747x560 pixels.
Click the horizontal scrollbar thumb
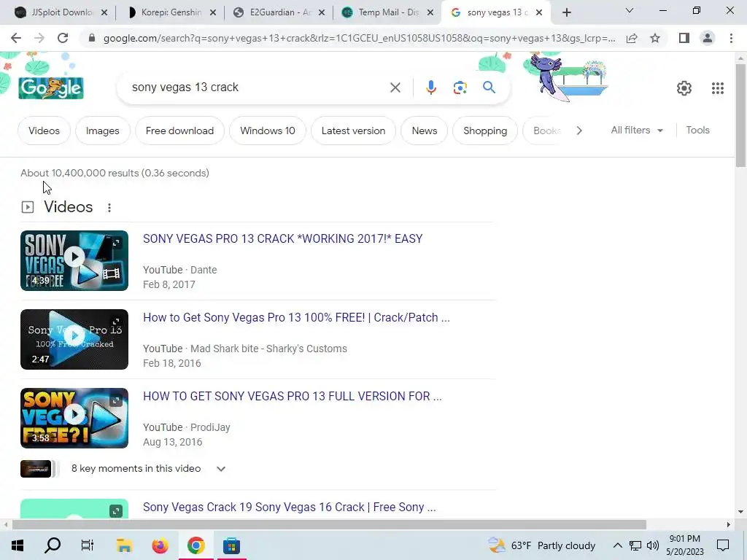click(329, 524)
